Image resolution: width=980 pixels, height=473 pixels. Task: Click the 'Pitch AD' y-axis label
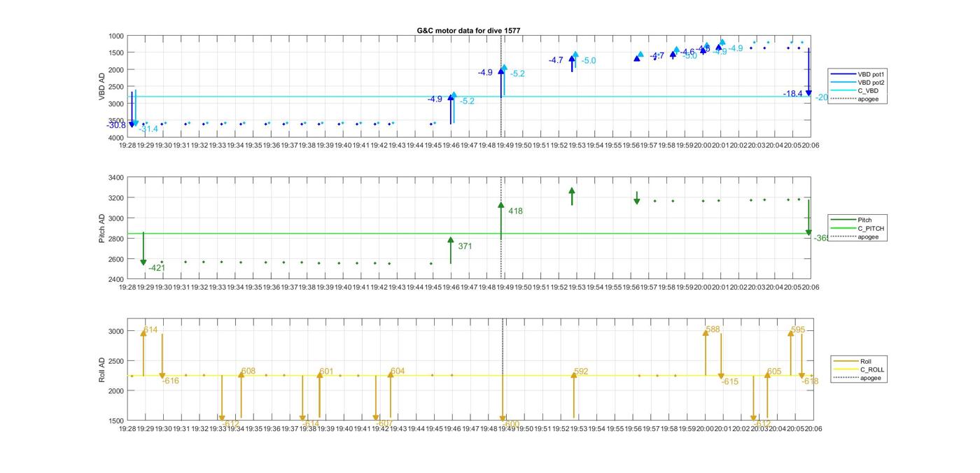click(x=101, y=228)
